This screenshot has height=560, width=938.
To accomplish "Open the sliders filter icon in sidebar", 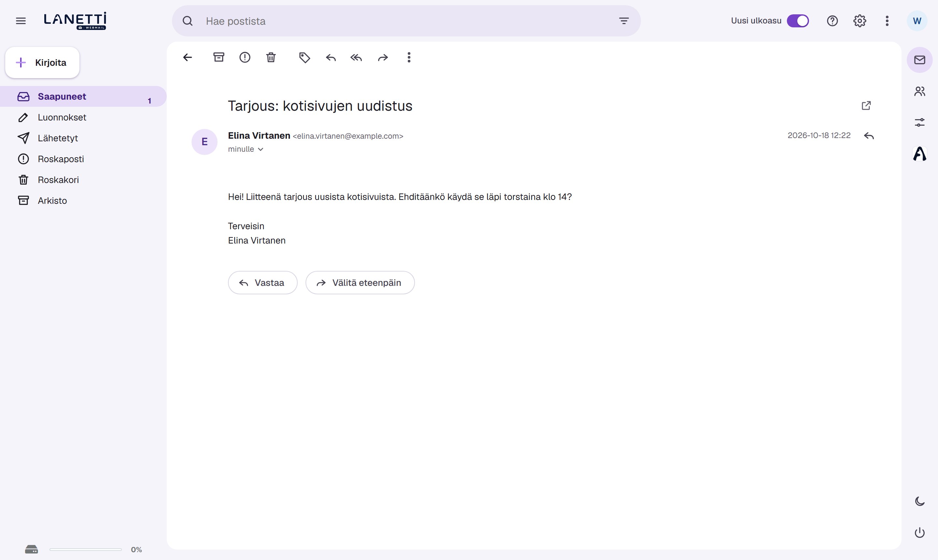I will (920, 122).
